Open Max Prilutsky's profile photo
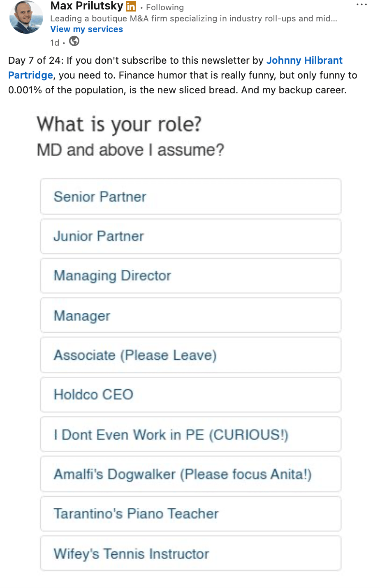This screenshot has width=380, height=588. click(26, 17)
